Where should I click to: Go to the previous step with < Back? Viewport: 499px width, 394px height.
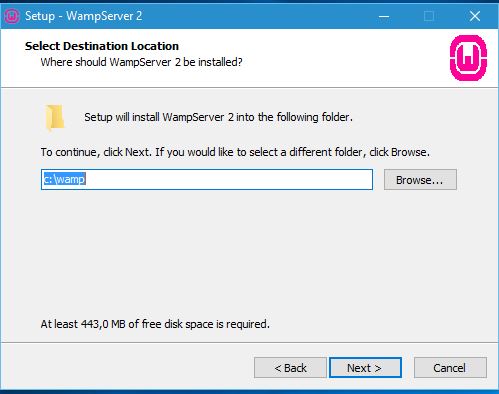pos(290,368)
